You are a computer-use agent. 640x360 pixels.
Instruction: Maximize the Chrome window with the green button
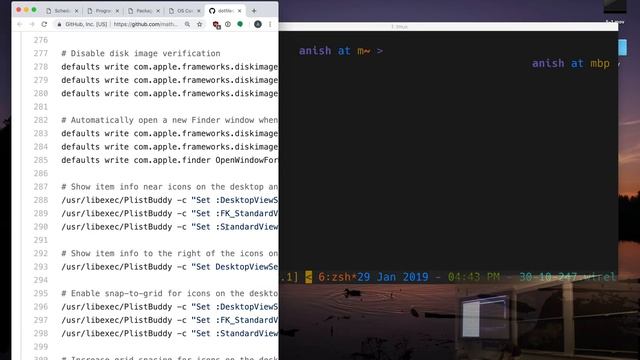coord(34,10)
